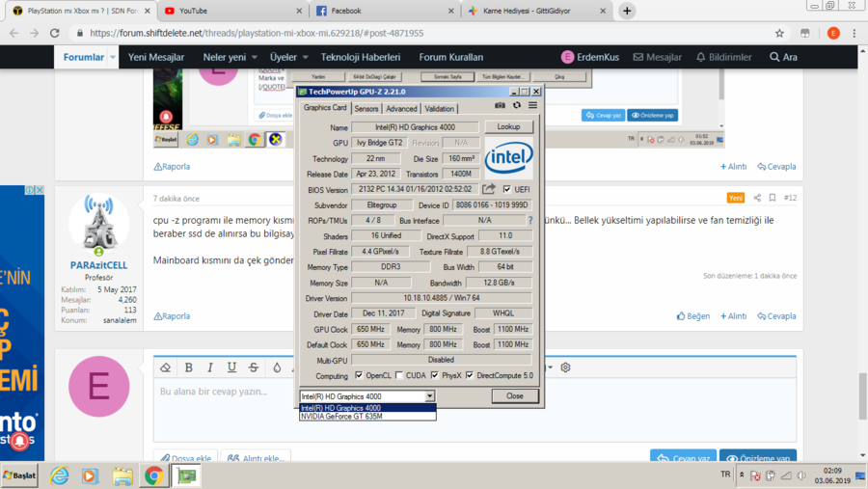868x489 pixels.
Task: Open the Başlat start button
Action: [x=19, y=475]
